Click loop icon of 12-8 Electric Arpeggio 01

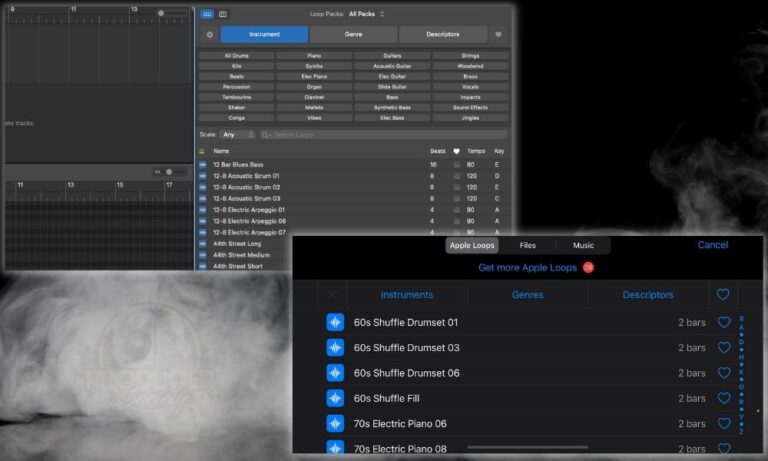[203, 210]
